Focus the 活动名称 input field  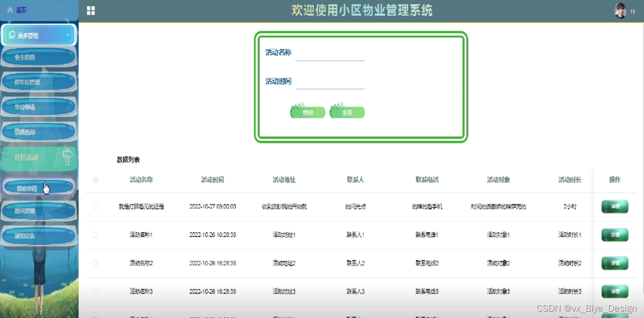coord(330,53)
